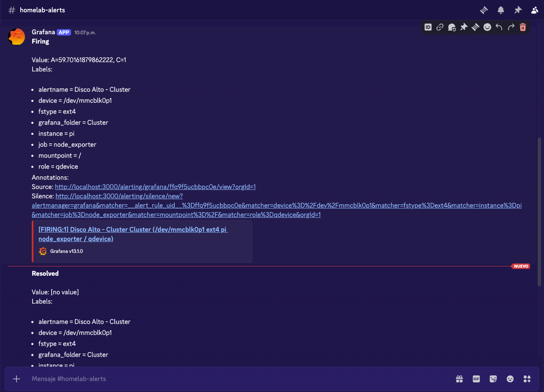Reply to the Grafana message
The width and height of the screenshot is (544, 392).
(499, 27)
